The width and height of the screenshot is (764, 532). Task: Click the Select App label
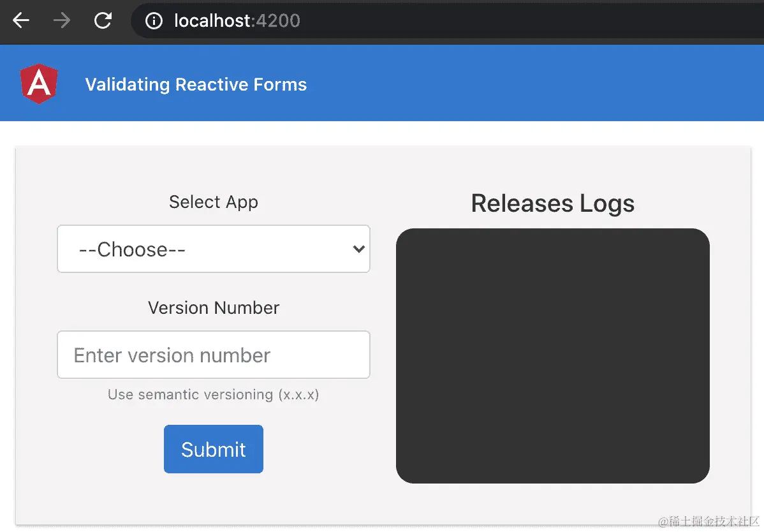pos(214,202)
